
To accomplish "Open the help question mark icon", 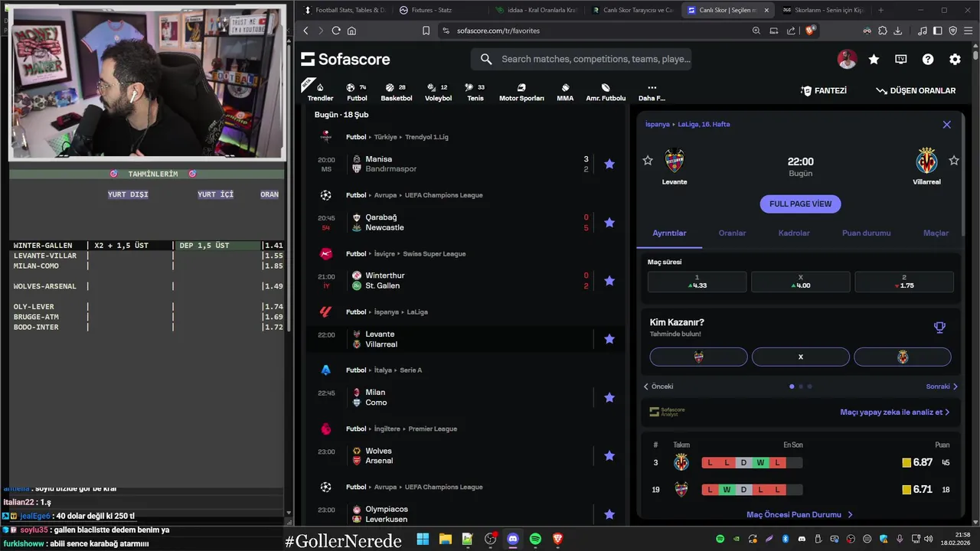I will [x=928, y=59].
